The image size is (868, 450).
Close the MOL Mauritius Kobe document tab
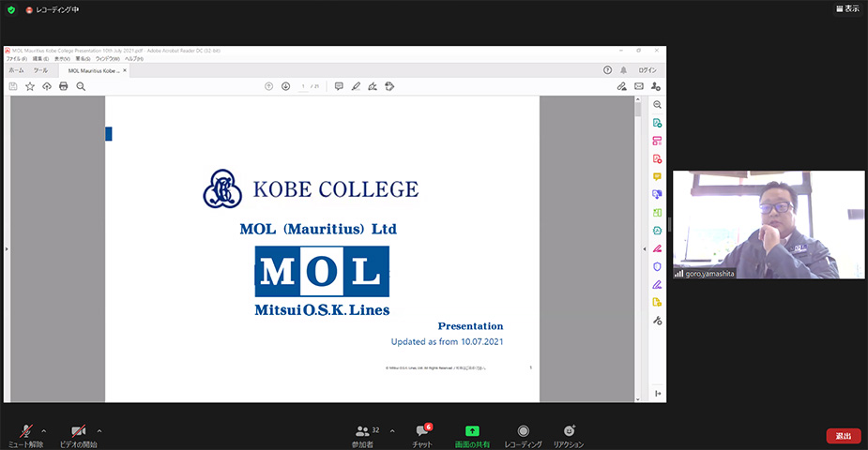[x=125, y=70]
